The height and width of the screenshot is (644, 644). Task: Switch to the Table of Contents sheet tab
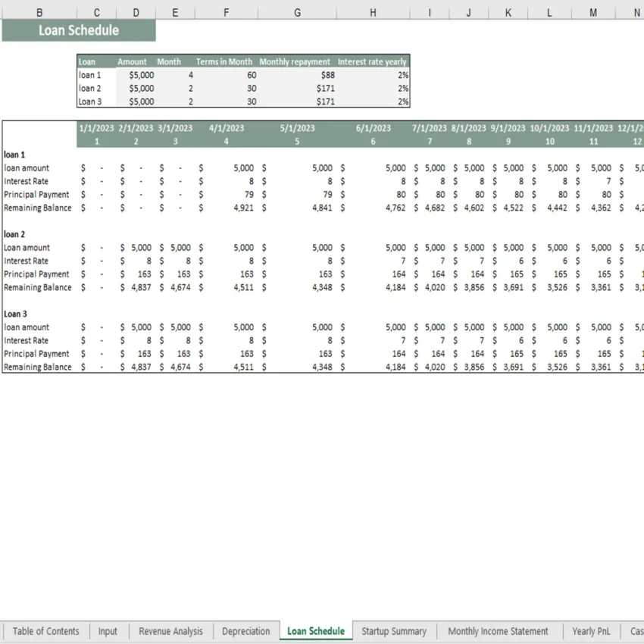[x=45, y=631]
